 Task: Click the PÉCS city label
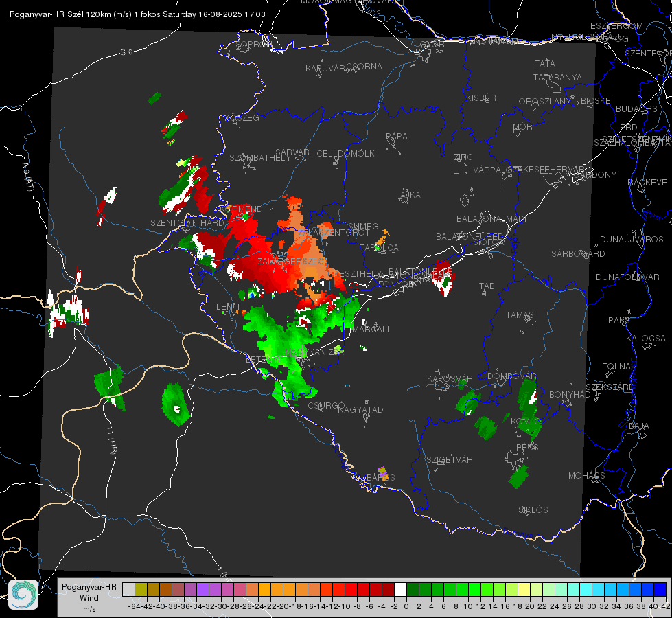tap(527, 447)
